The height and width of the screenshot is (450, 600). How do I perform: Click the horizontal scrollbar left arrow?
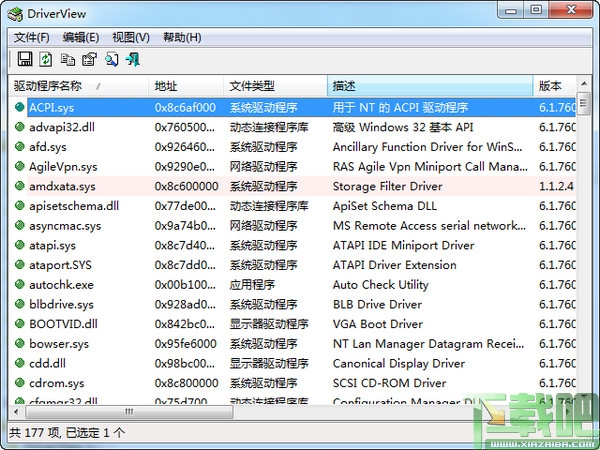(16, 412)
